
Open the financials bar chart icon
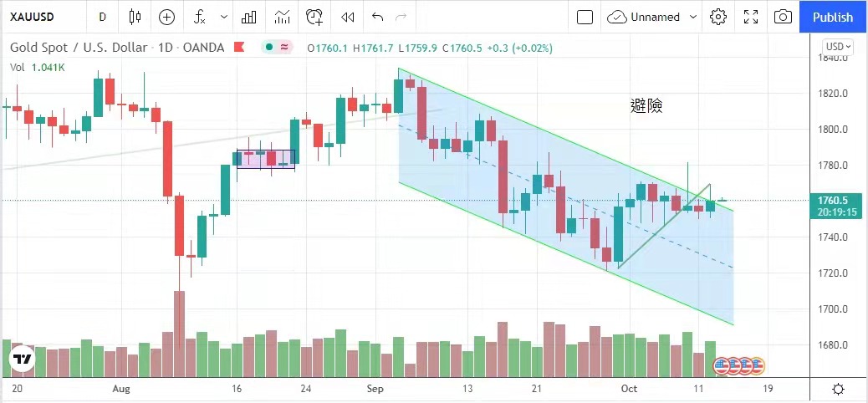tap(248, 17)
